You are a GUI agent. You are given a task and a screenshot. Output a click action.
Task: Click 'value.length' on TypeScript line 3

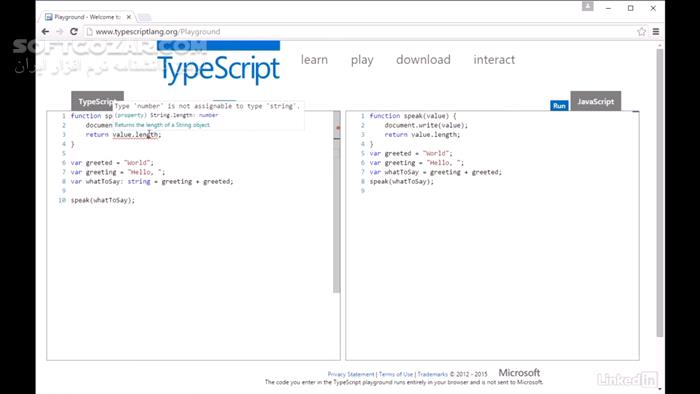click(x=135, y=134)
